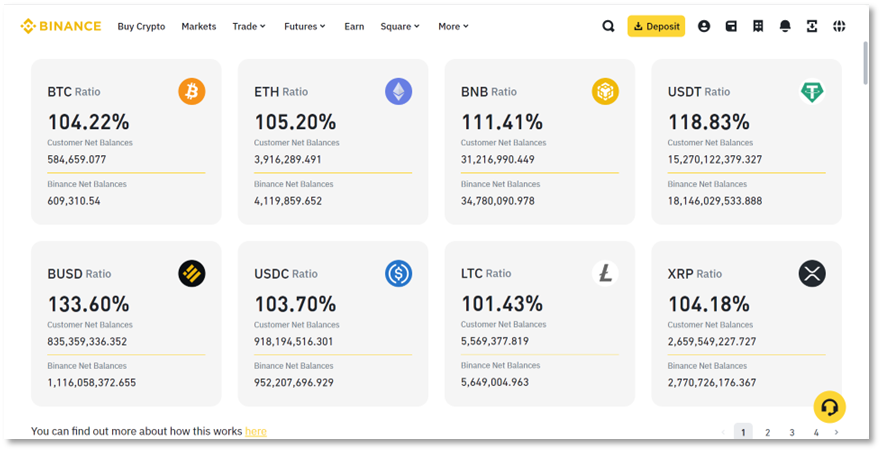Screen dimensions: 882x452
Task: Expand the Trade dropdown menu
Action: [x=249, y=27]
